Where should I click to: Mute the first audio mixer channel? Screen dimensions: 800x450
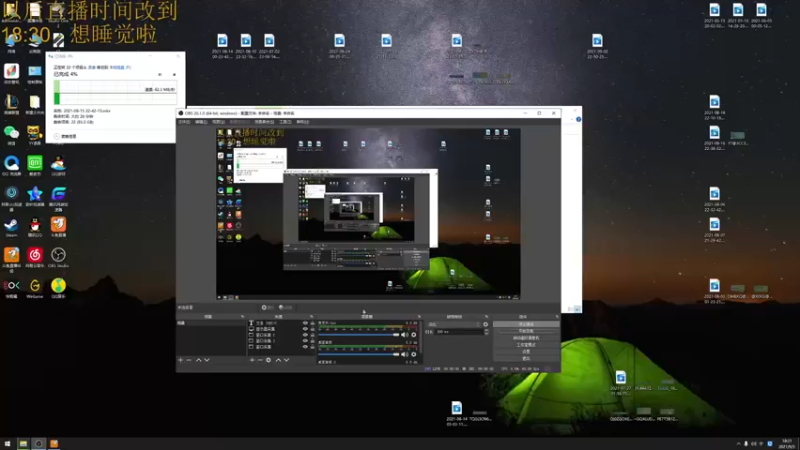pyautogui.click(x=405, y=335)
